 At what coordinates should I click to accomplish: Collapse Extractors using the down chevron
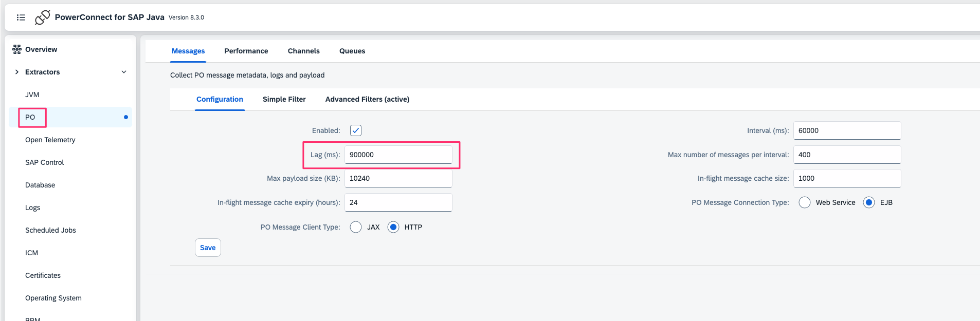pos(124,72)
